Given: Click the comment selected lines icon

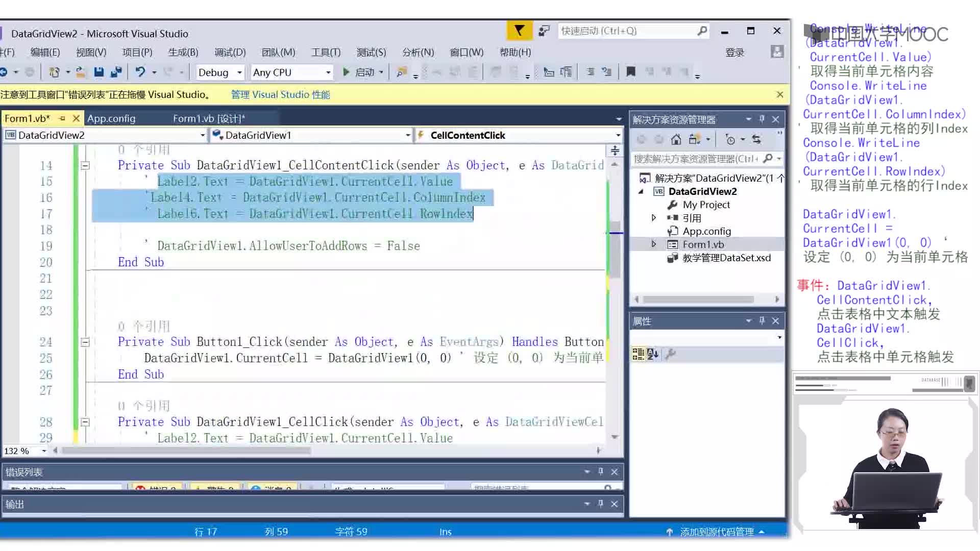Looking at the screenshot, I should pyautogui.click(x=590, y=72).
